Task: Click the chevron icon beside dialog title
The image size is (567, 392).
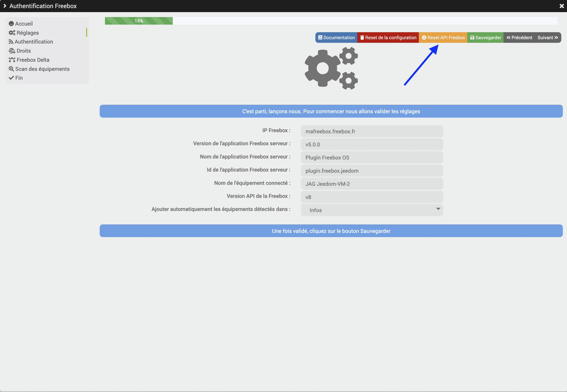Action: pyautogui.click(x=5, y=6)
